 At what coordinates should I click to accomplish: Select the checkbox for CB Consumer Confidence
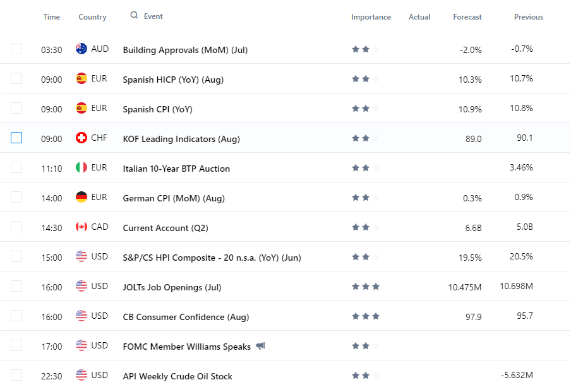[16, 316]
